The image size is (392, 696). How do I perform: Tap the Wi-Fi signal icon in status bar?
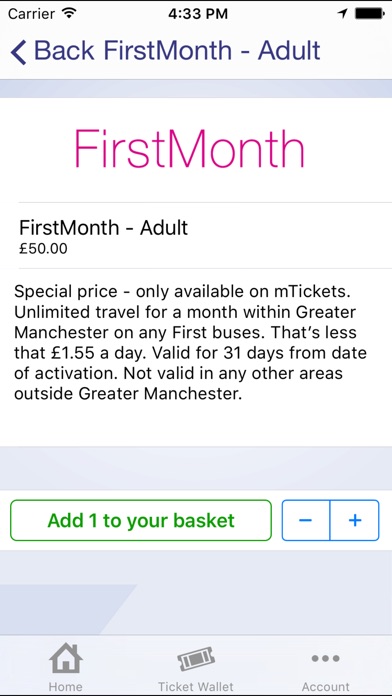coord(70,13)
